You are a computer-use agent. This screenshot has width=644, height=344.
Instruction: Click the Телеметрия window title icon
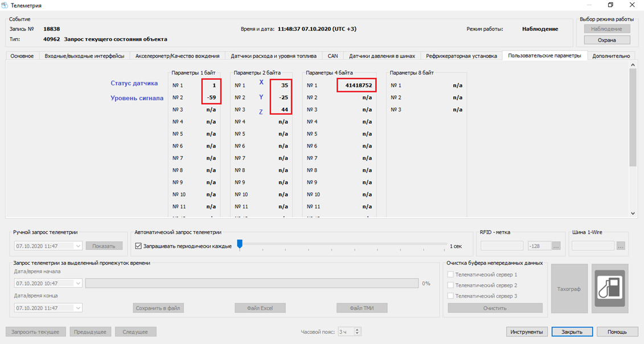(x=6, y=5)
